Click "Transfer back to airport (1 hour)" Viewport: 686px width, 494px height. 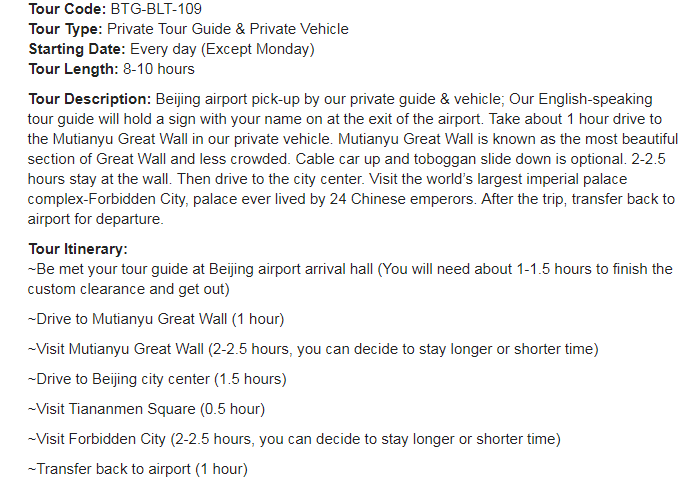click(x=137, y=469)
